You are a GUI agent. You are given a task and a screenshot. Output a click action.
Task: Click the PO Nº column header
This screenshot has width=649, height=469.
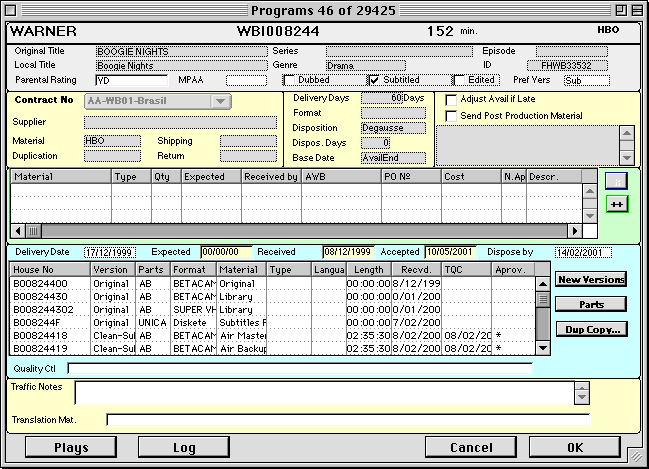point(411,177)
